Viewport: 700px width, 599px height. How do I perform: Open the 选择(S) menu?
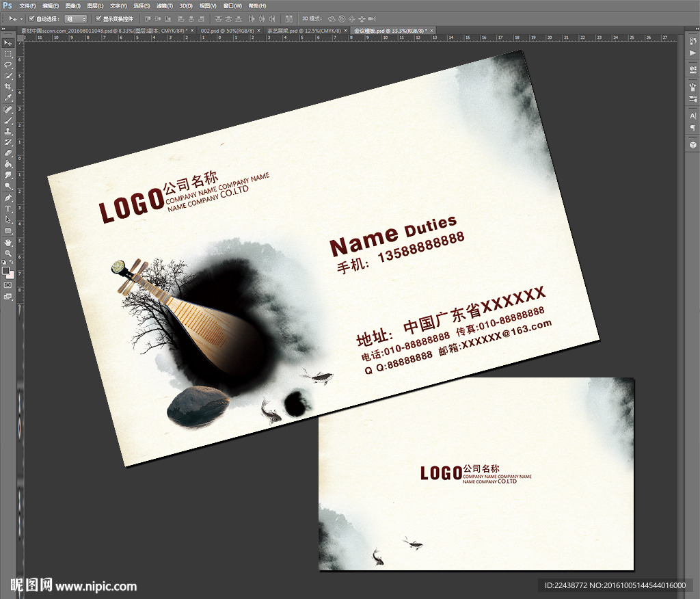(x=142, y=5)
